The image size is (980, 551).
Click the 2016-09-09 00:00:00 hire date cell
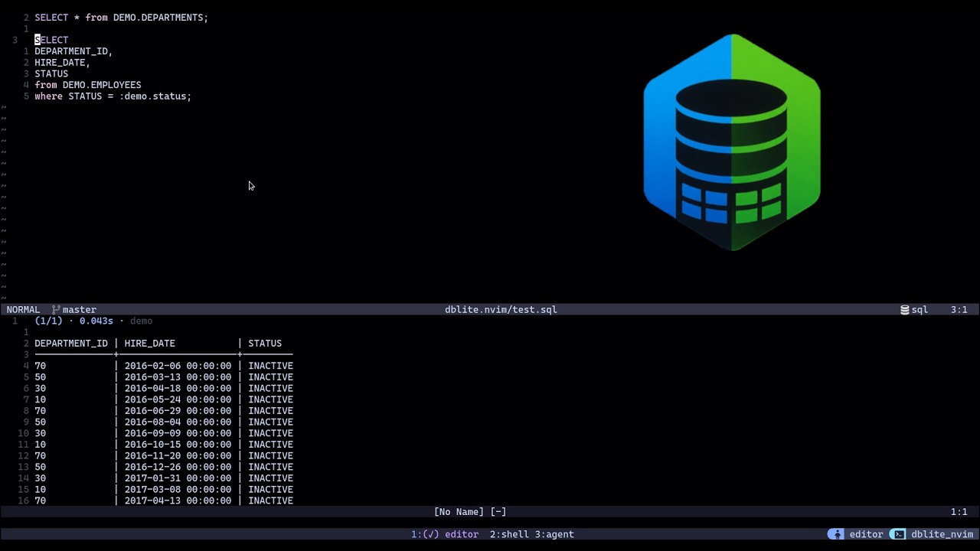[x=178, y=433]
